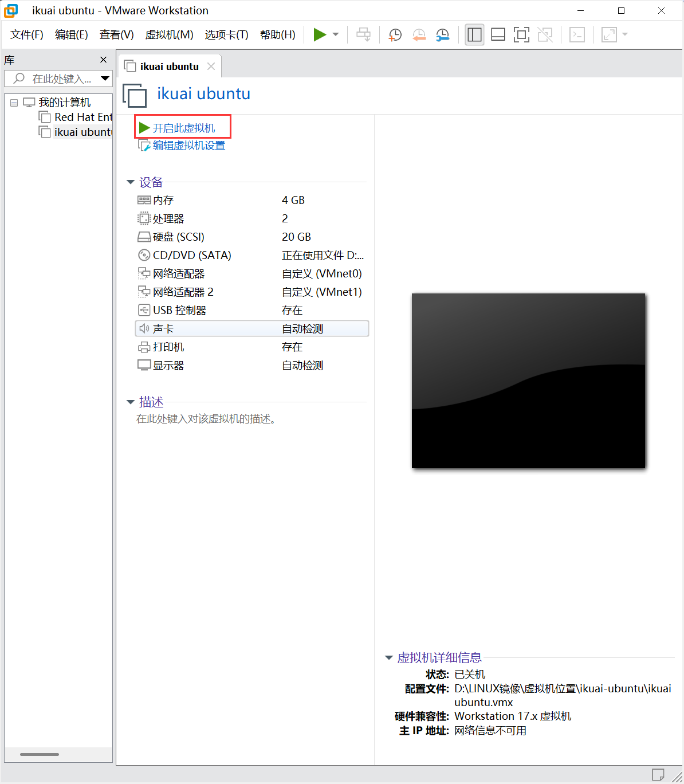The height and width of the screenshot is (784, 684).
Task: Close the ikuai ubuntu tab
Action: click(211, 66)
